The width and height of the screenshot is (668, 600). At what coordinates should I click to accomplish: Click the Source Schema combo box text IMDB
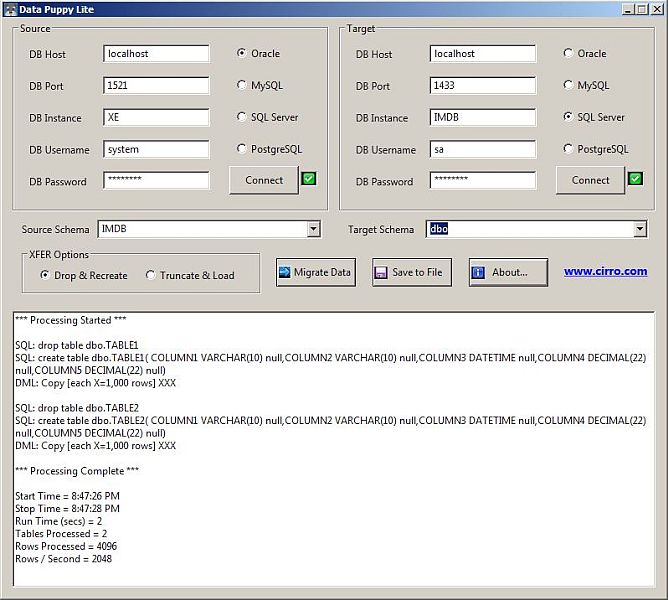(114, 229)
